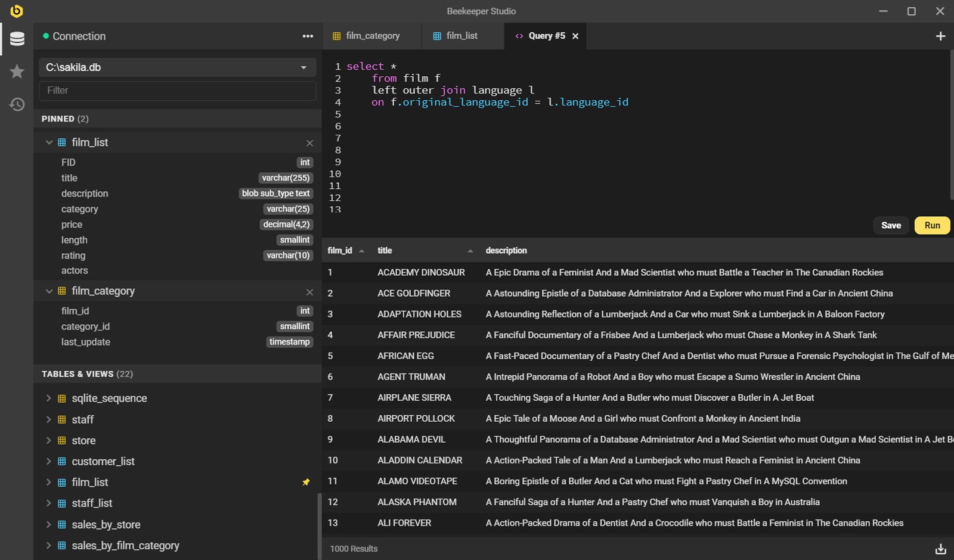
Task: Run the SQL query
Action: (x=932, y=225)
